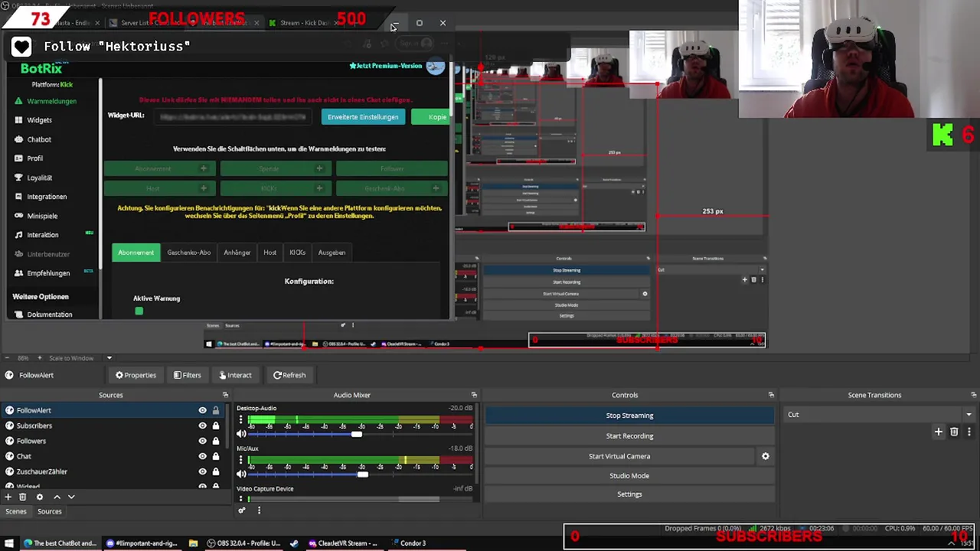Hide the Chat source

coord(202,456)
